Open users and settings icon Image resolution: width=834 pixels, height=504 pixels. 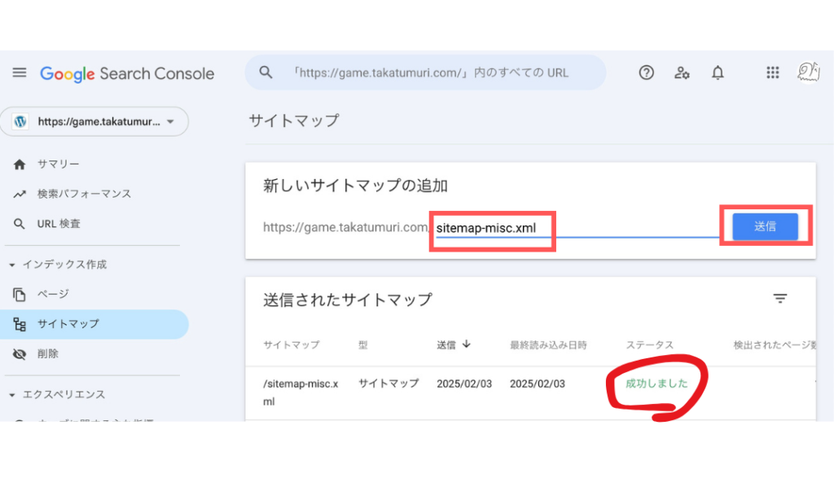click(x=682, y=73)
